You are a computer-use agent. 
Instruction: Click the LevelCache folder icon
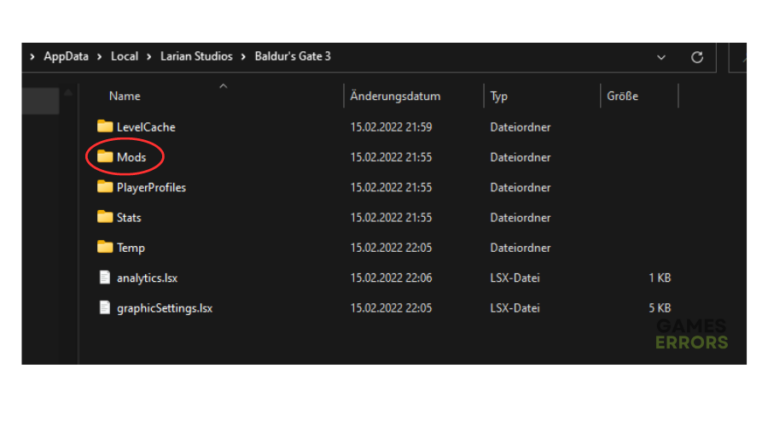[105, 127]
